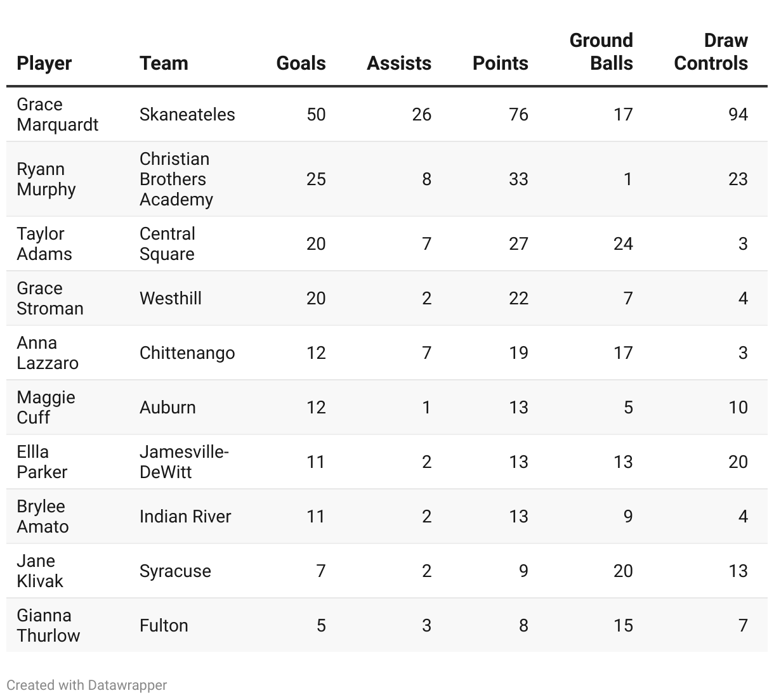Click the Ground Balls column header
The width and height of the screenshot is (774, 700).
601,52
